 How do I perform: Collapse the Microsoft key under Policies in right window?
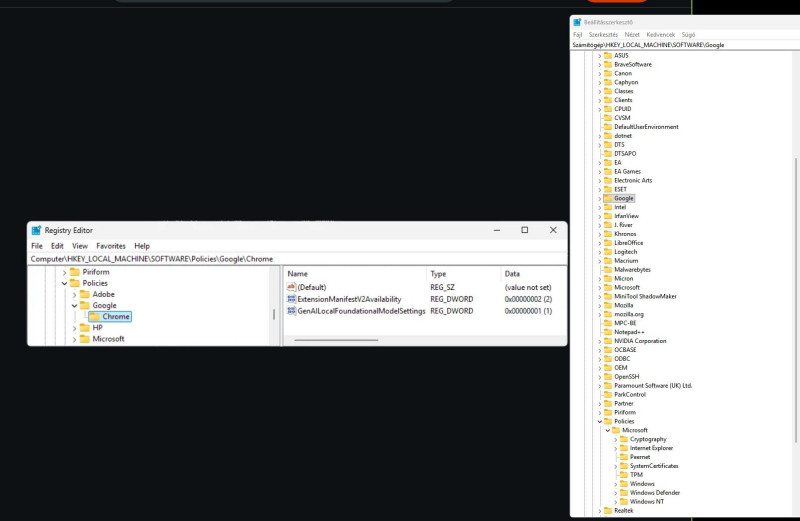point(608,431)
